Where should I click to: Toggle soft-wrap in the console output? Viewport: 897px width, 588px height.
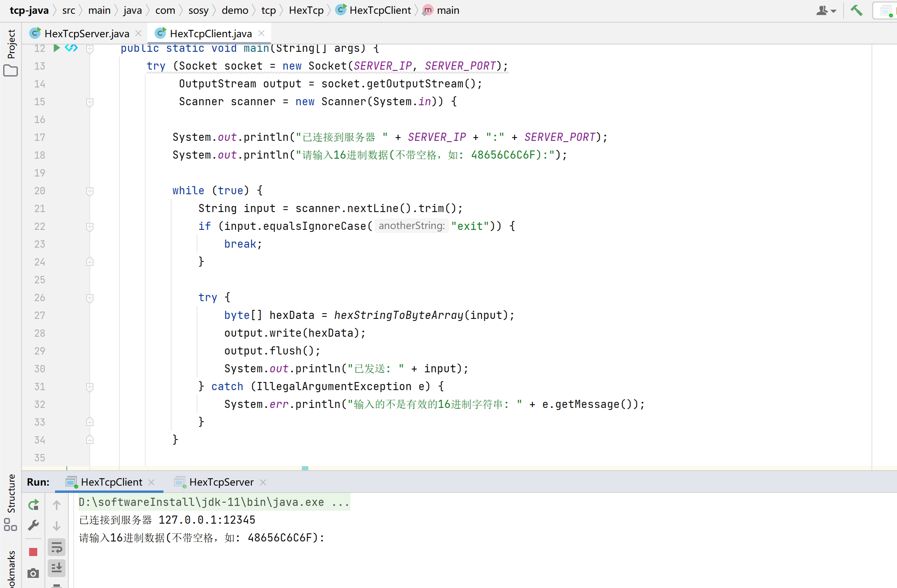(57, 548)
